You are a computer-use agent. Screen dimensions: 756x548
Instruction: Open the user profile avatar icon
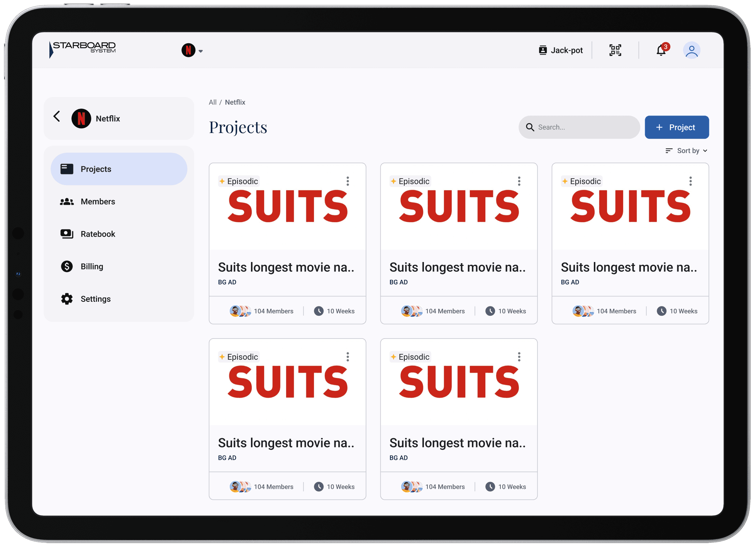[692, 50]
